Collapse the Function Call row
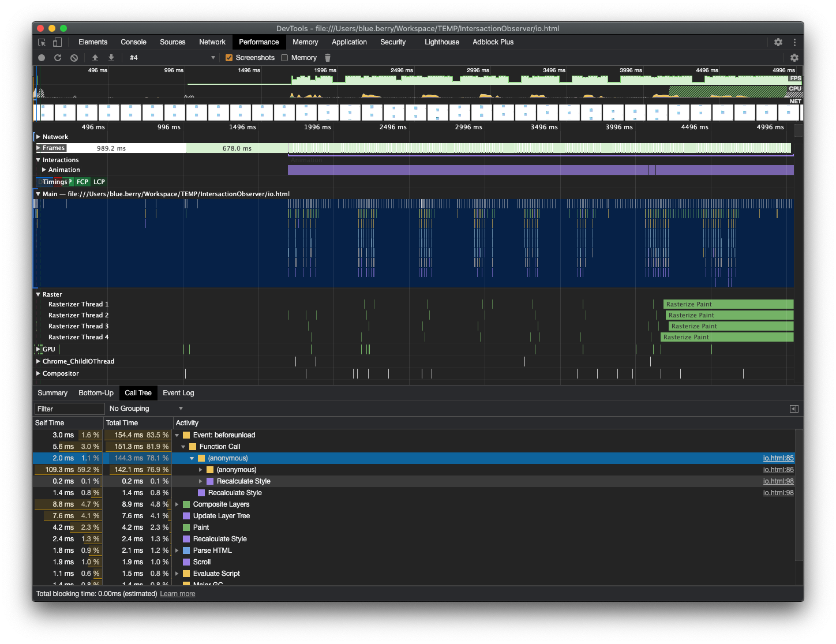This screenshot has width=836, height=644. pyautogui.click(x=183, y=447)
